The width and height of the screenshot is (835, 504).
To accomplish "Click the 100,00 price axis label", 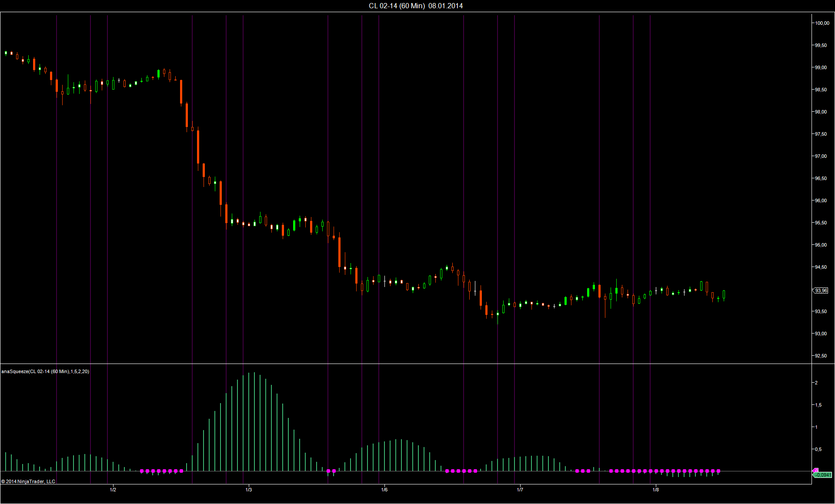I will [x=822, y=23].
